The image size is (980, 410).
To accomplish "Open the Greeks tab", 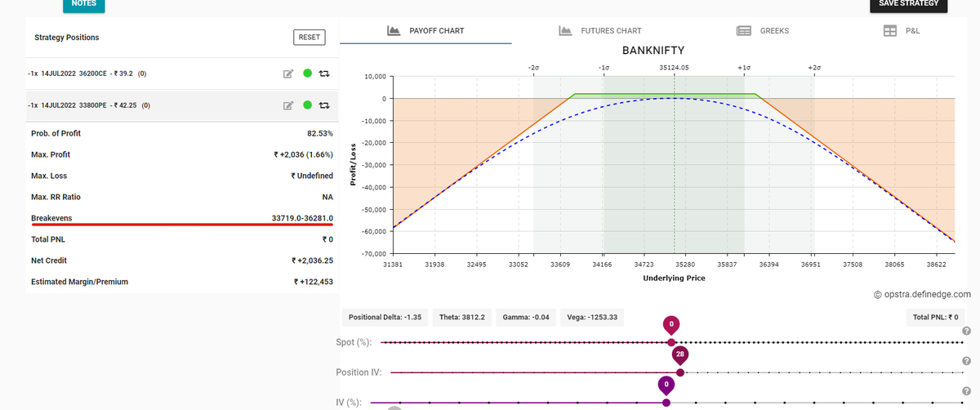I will pos(763,30).
